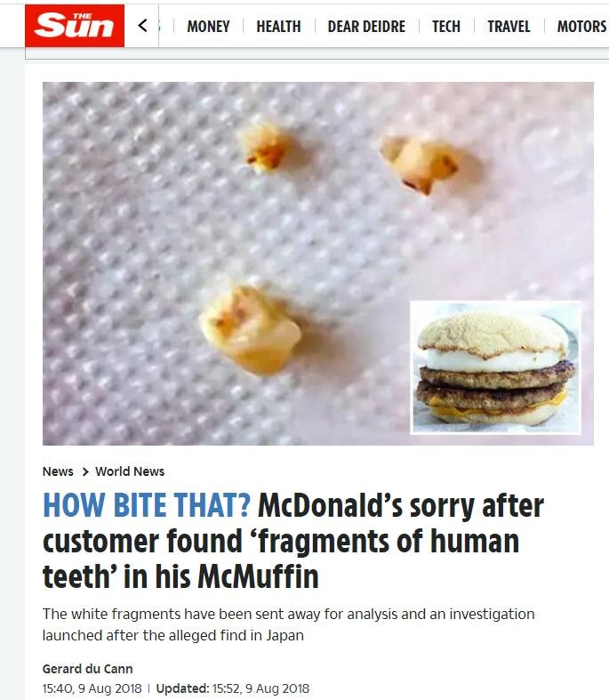This screenshot has width=609, height=700.
Task: Click the Updated 15:52, 9 Aug 2018 time
Action: coord(232,688)
